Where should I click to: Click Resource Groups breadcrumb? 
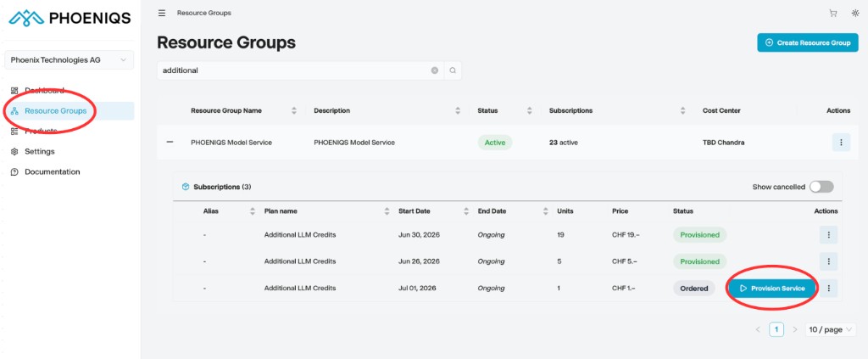(x=204, y=13)
